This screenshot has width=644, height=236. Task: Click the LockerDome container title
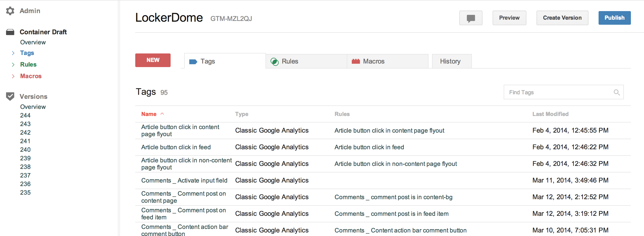(169, 18)
